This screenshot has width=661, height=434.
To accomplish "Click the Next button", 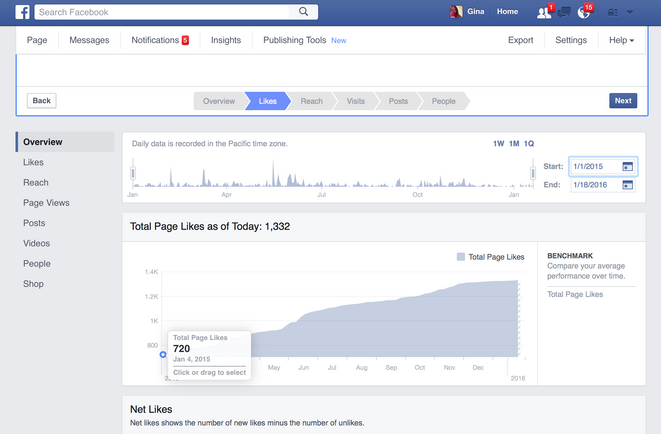I will click(x=623, y=101).
